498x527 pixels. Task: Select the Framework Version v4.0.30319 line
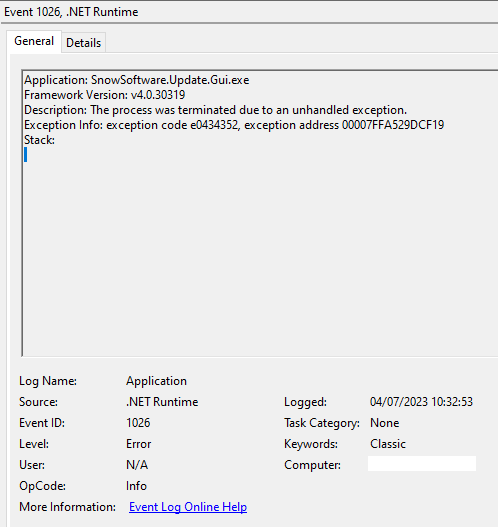coord(105,95)
